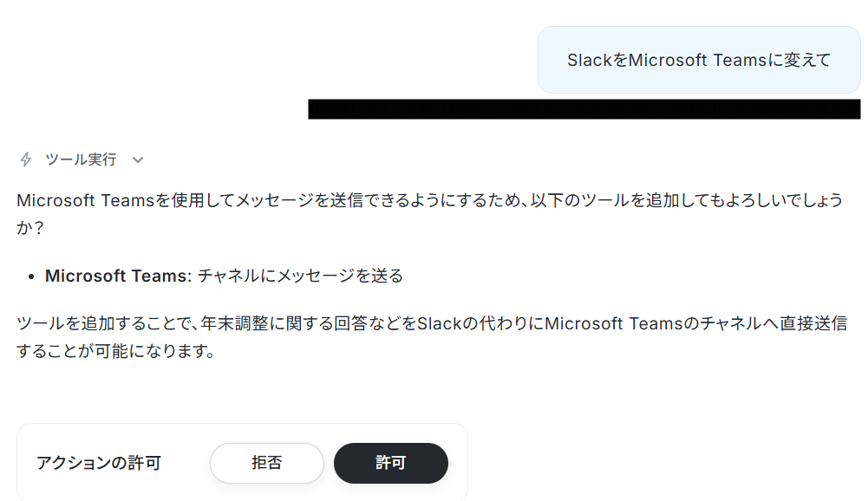Image resolution: width=868 pixels, height=501 pixels.
Task: Click the user message SlackをMicrosoft Teamsに変えて
Action: [699, 60]
